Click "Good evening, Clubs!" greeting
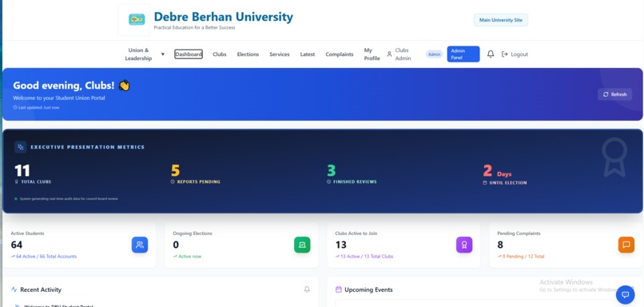 71,86
